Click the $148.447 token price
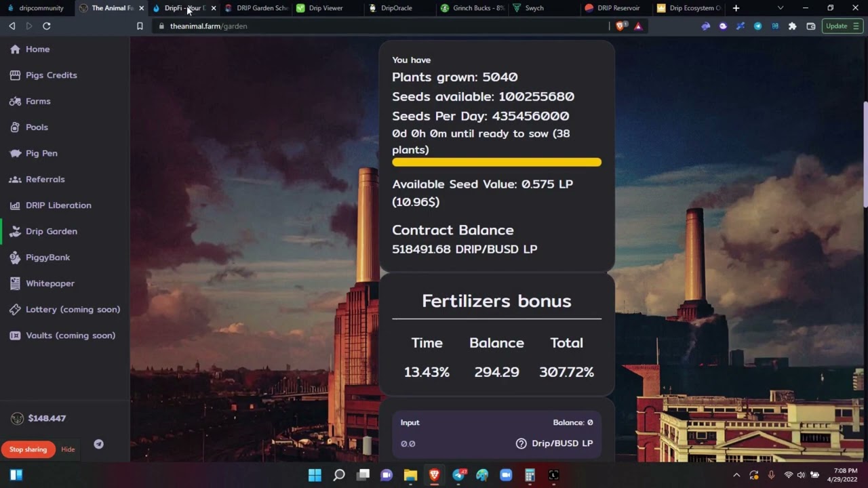Screen dimensions: 868x488 click(47, 418)
